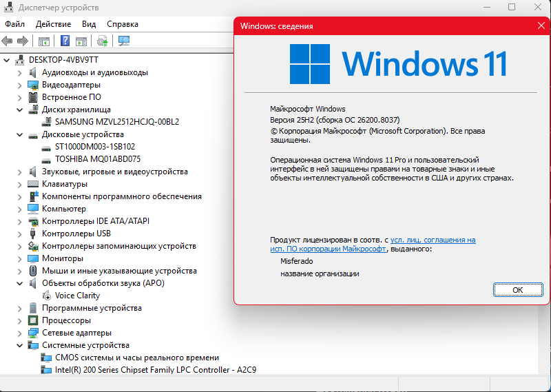The width and height of the screenshot is (551, 392).
Task: Expand the Аудиовходы и аудиовыходы node
Action: [20, 72]
